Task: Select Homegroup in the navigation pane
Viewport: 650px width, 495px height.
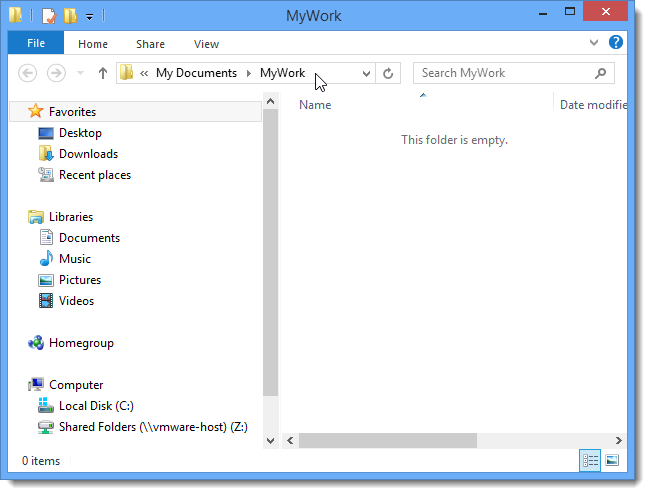Action: click(x=81, y=343)
